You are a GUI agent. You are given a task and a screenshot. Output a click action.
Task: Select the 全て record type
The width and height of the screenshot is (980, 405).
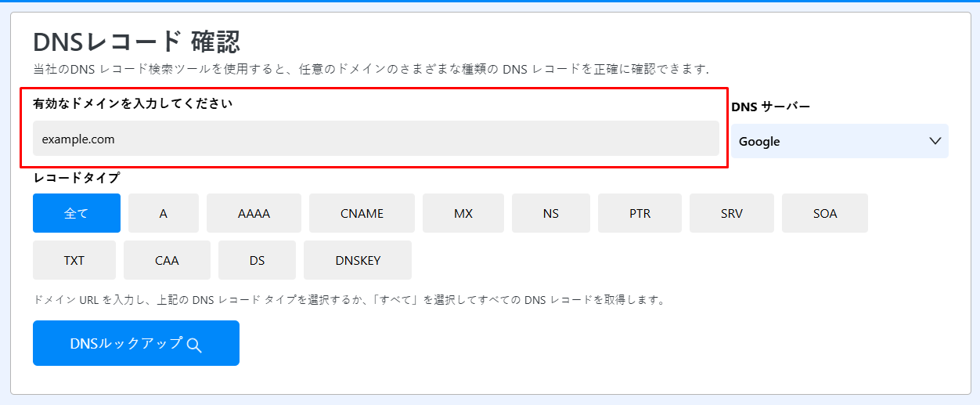coord(77,213)
